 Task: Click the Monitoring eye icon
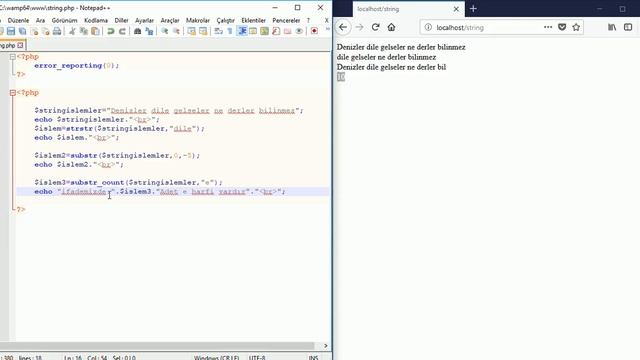pyautogui.click(x=299, y=31)
